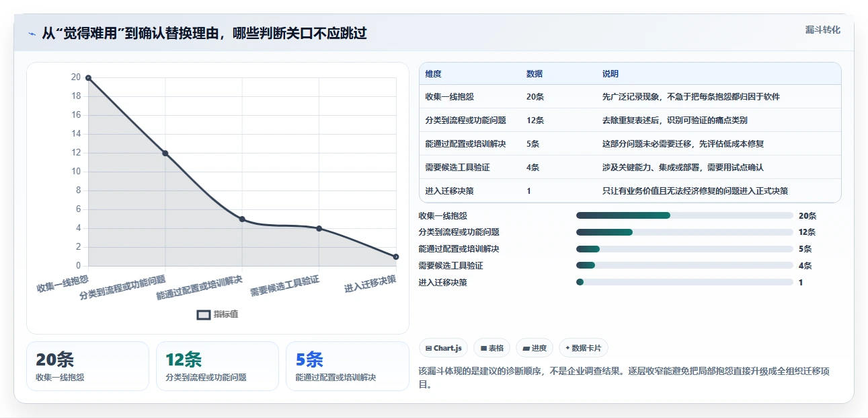Click the chart point for 需要候选工具验证

(x=319, y=229)
